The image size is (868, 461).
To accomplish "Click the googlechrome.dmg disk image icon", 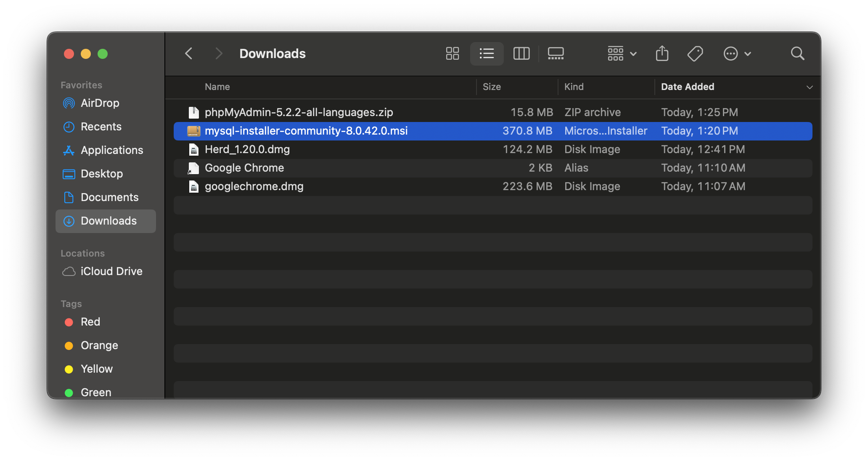I will (193, 186).
